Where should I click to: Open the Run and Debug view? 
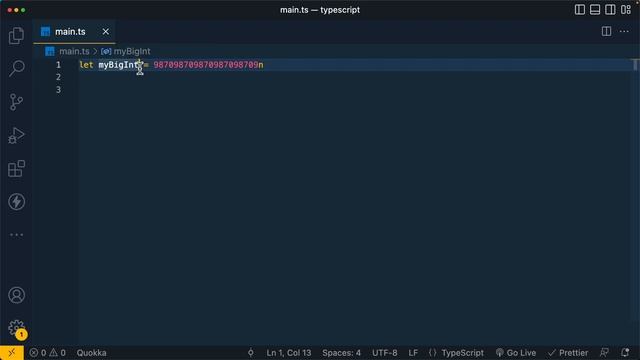(x=16, y=136)
